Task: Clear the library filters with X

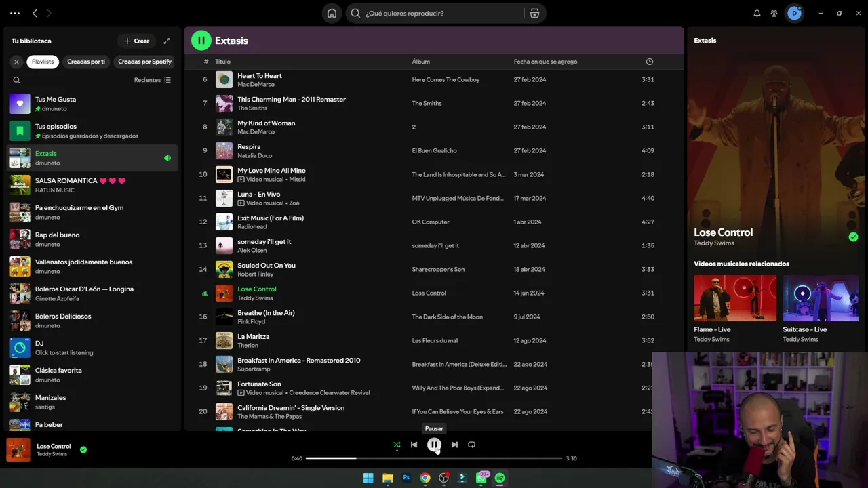Action: (17, 62)
